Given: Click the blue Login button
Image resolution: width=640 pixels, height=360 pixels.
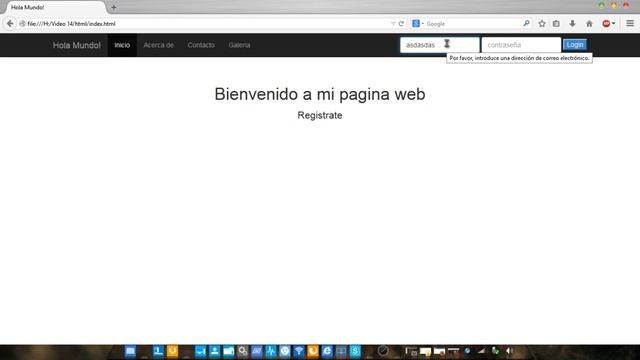Looking at the screenshot, I should (575, 44).
